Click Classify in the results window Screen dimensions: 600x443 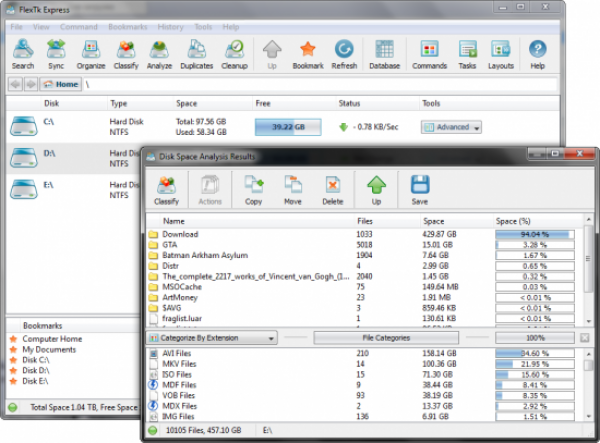(166, 189)
